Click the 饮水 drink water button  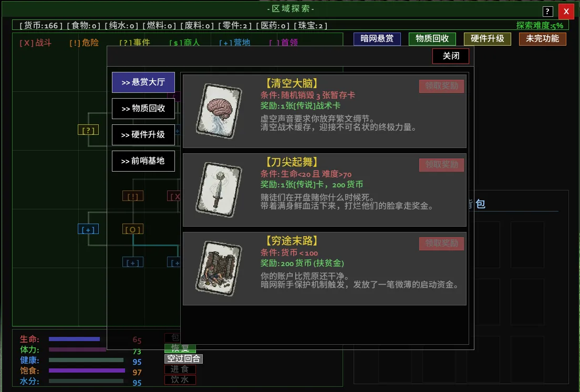pyautogui.click(x=180, y=379)
